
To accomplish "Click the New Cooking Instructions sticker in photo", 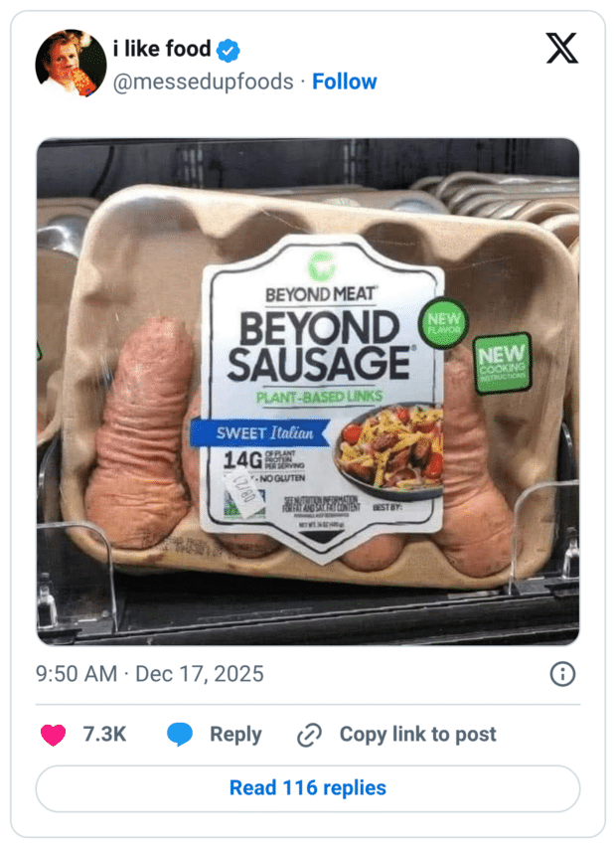I will click(504, 361).
